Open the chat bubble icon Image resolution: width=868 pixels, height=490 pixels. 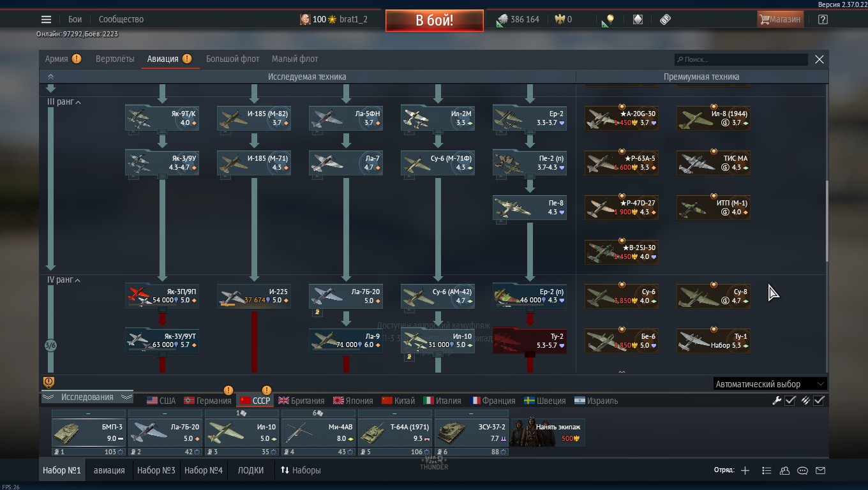coord(802,470)
